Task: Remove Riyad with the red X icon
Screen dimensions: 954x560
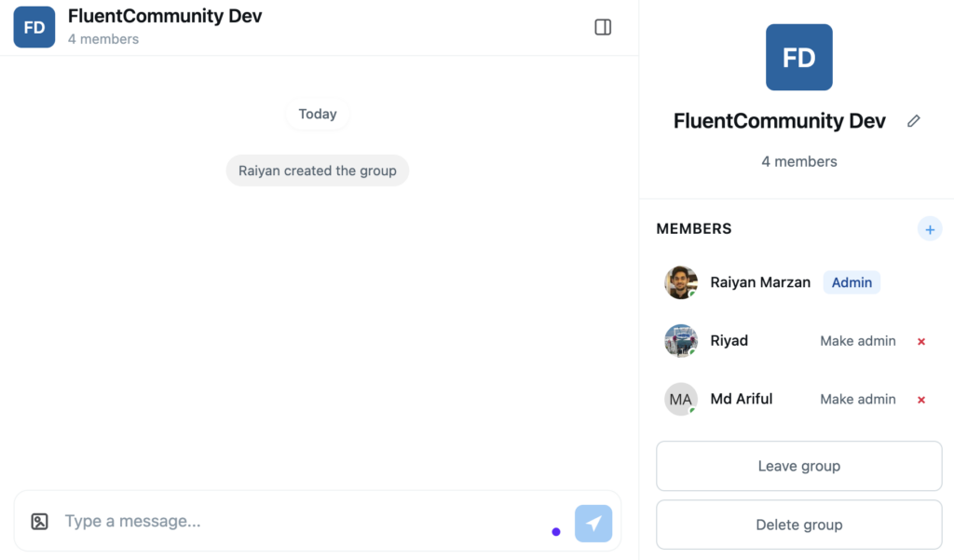Action: (921, 342)
